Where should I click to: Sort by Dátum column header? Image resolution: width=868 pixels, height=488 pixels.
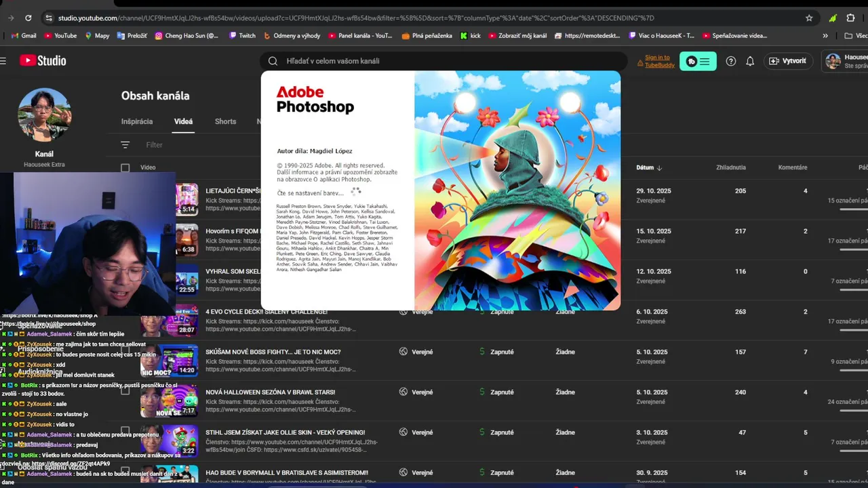649,167
